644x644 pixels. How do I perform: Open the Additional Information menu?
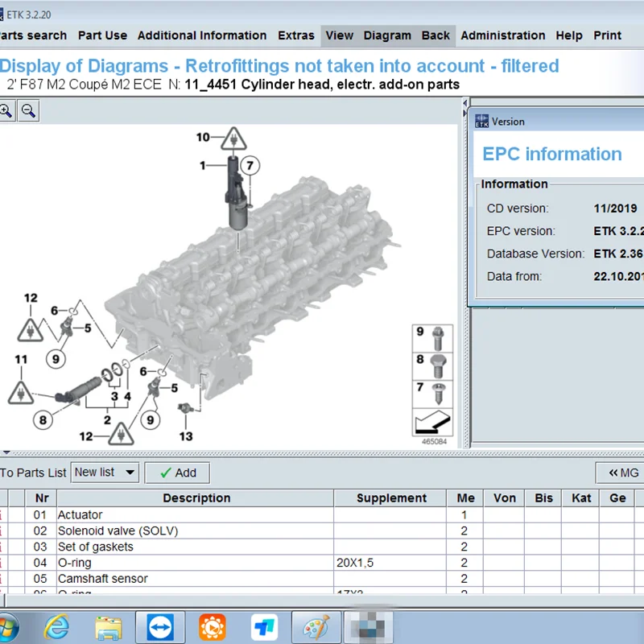[202, 35]
